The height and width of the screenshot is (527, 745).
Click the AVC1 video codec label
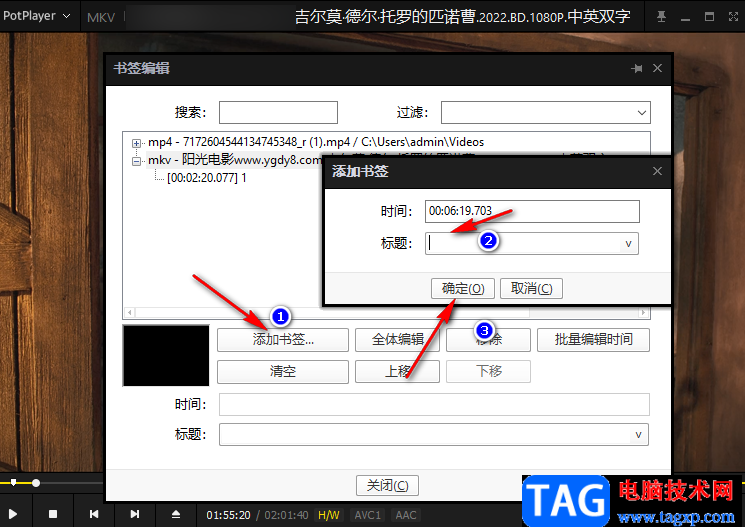click(368, 515)
